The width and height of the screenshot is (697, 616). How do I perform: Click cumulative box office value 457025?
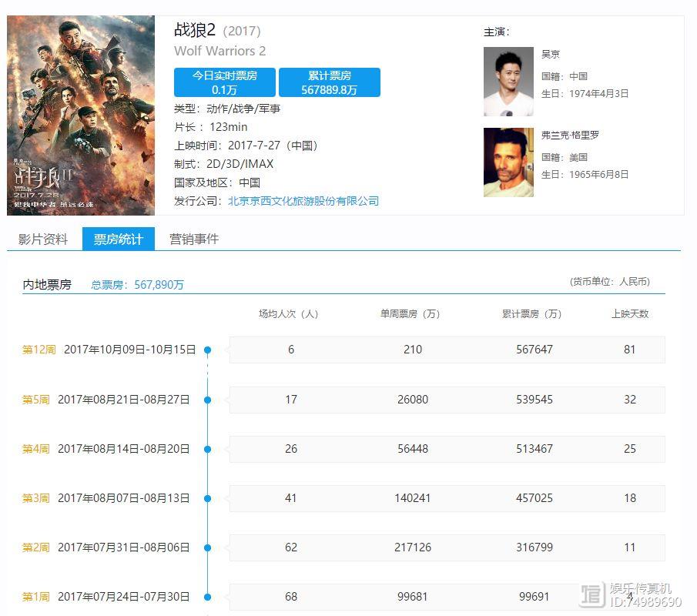click(534, 498)
